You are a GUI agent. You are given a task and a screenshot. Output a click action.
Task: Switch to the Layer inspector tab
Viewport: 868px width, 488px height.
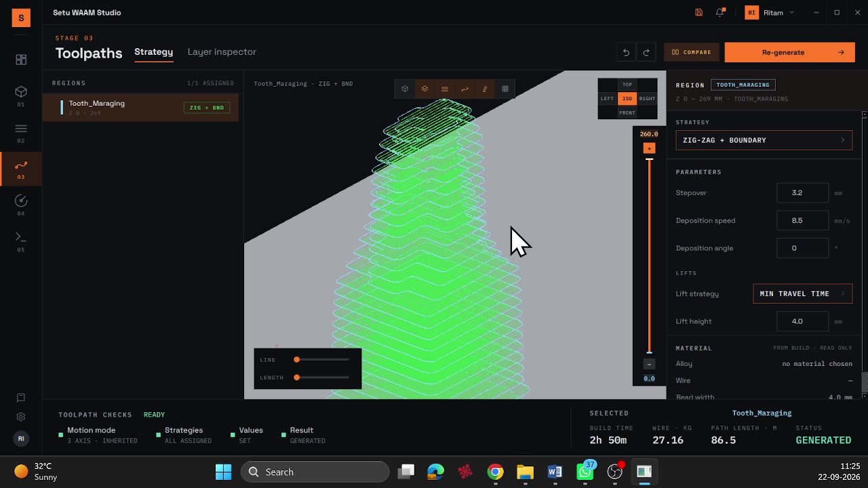(222, 52)
